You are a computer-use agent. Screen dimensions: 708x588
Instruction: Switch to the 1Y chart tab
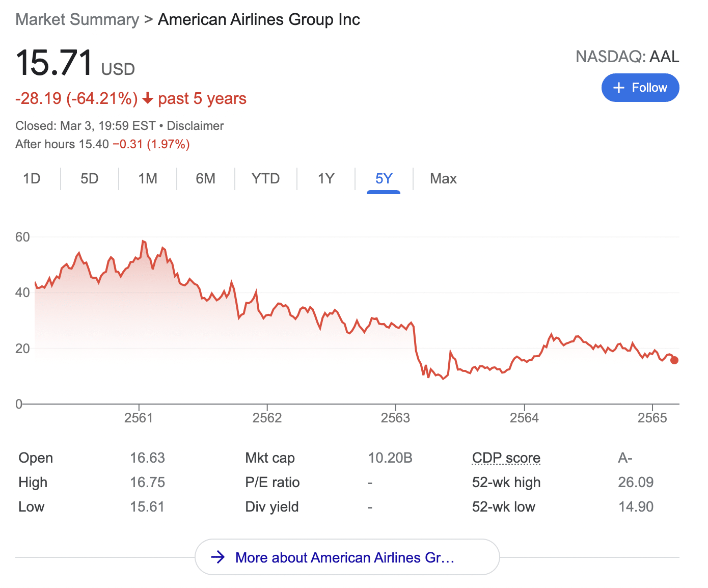tap(326, 179)
